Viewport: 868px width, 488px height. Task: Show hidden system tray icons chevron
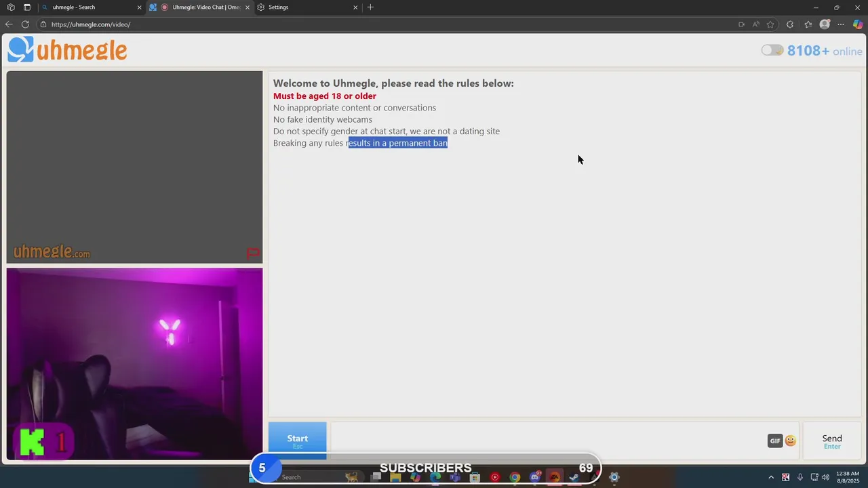coord(771,477)
